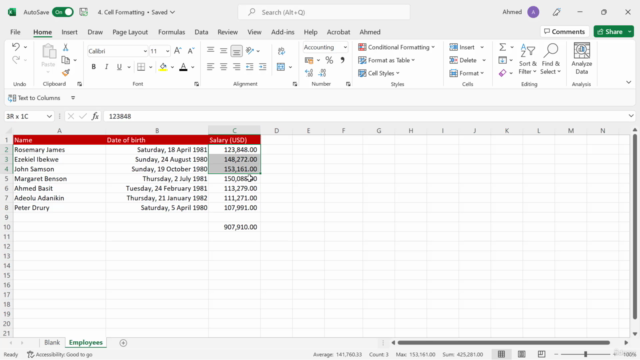Image resolution: width=640 pixels, height=360 pixels.
Task: Switch to the Data tab
Action: (201, 32)
